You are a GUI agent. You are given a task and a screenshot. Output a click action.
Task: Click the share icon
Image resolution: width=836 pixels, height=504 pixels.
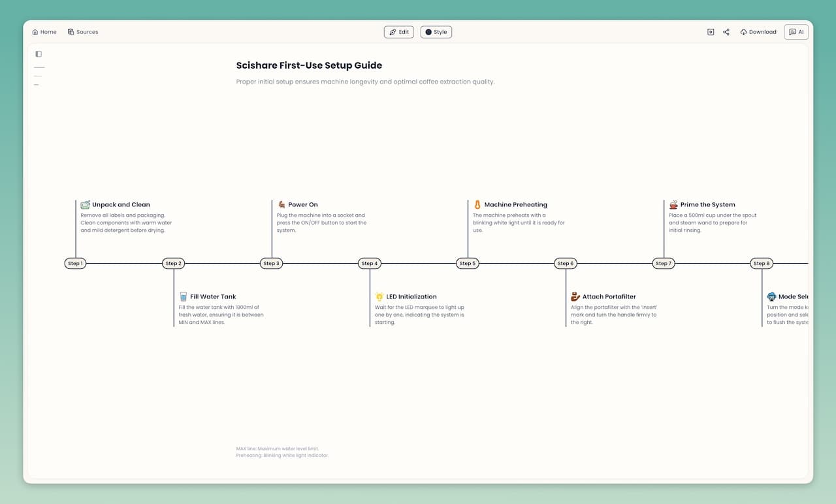(726, 32)
